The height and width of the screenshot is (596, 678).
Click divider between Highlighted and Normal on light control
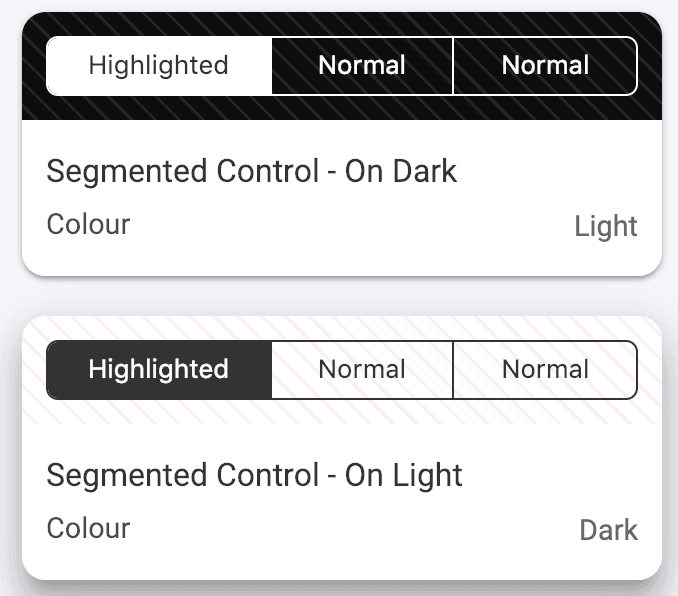(x=272, y=370)
